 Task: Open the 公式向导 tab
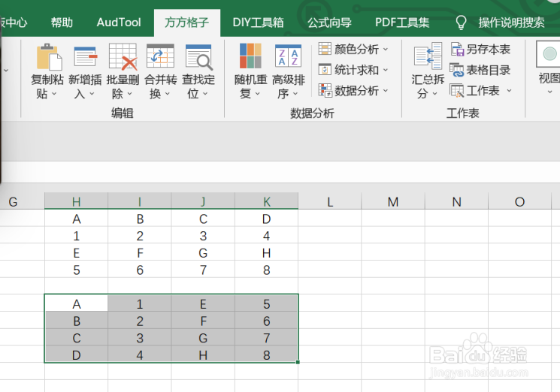pyautogui.click(x=329, y=23)
